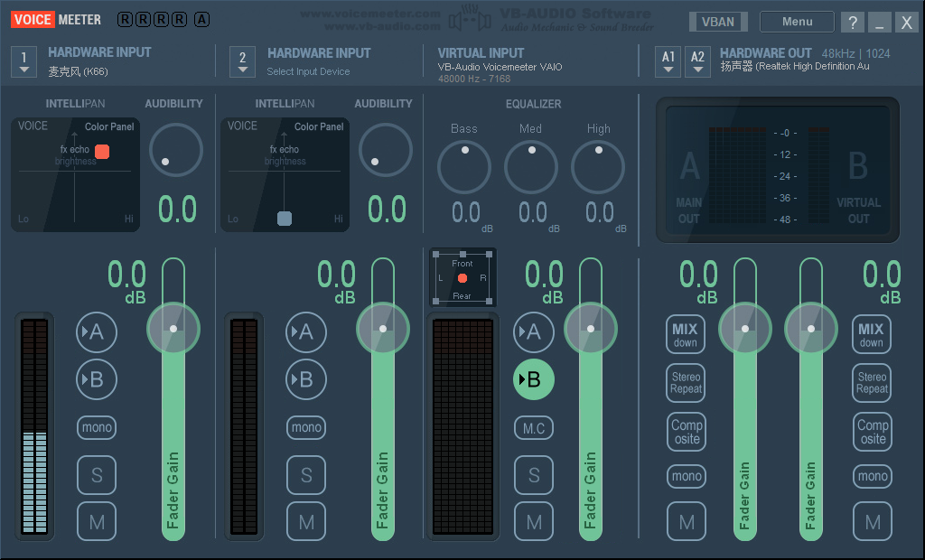The image size is (925, 560).
Task: Click fader gain knob of hardware input 2
Action: pos(383,329)
